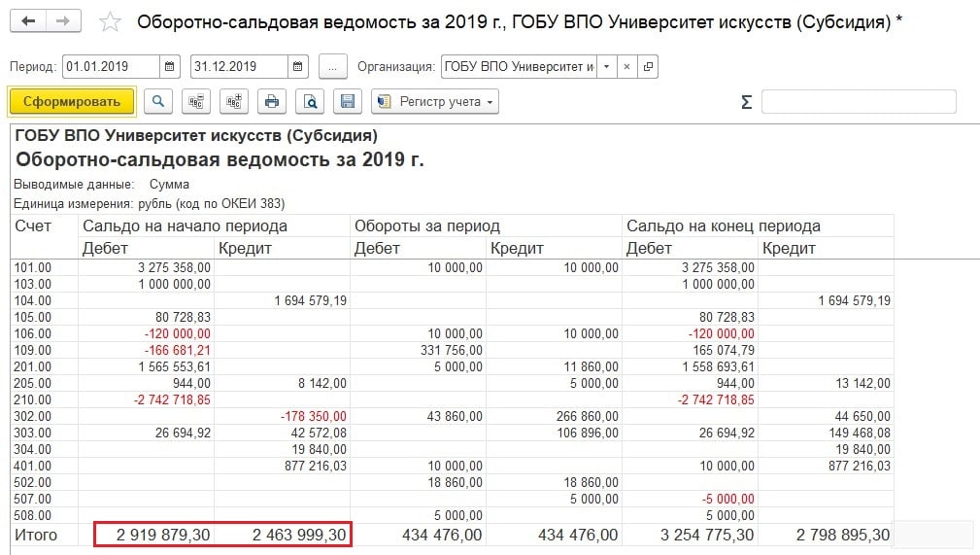Open the Регистр учета dropdown menu
Viewport: 980px width, 555px height.
tap(435, 101)
